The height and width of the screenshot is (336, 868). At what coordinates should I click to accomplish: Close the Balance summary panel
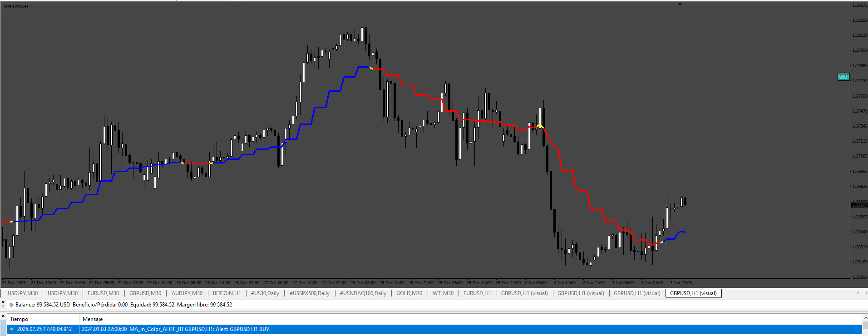(x=3, y=301)
